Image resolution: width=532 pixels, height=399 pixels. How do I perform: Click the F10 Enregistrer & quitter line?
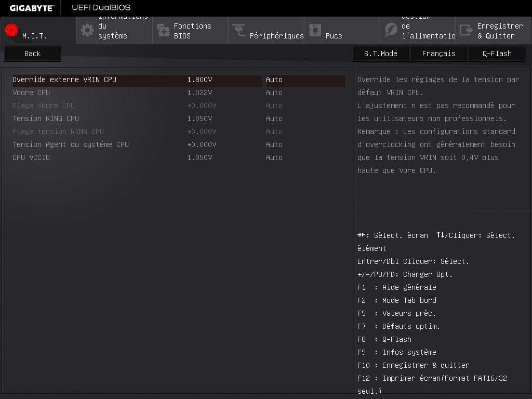point(413,365)
